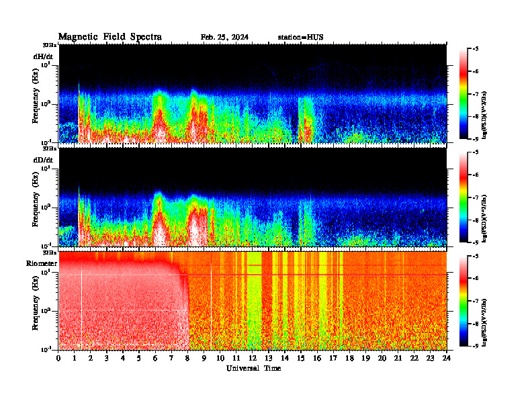This screenshot has height=411, width=532.
Task: Click the 'Riometer' panel label
Action: click(x=42, y=263)
